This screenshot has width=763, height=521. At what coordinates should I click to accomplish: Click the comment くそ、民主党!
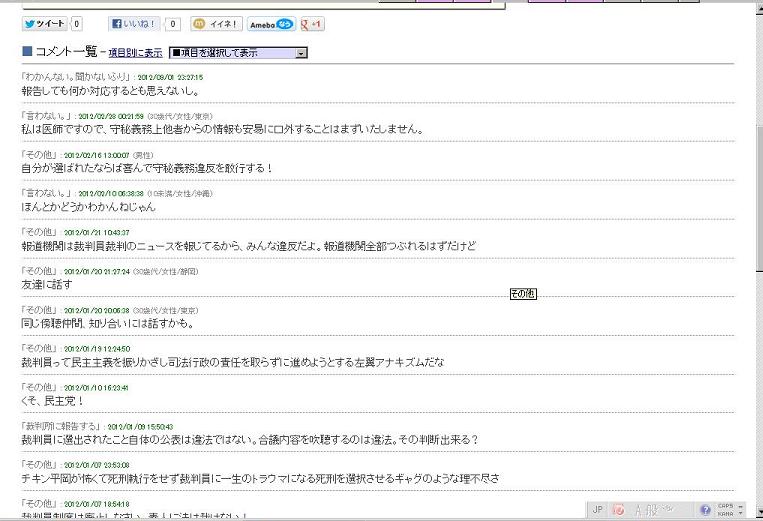point(53,401)
